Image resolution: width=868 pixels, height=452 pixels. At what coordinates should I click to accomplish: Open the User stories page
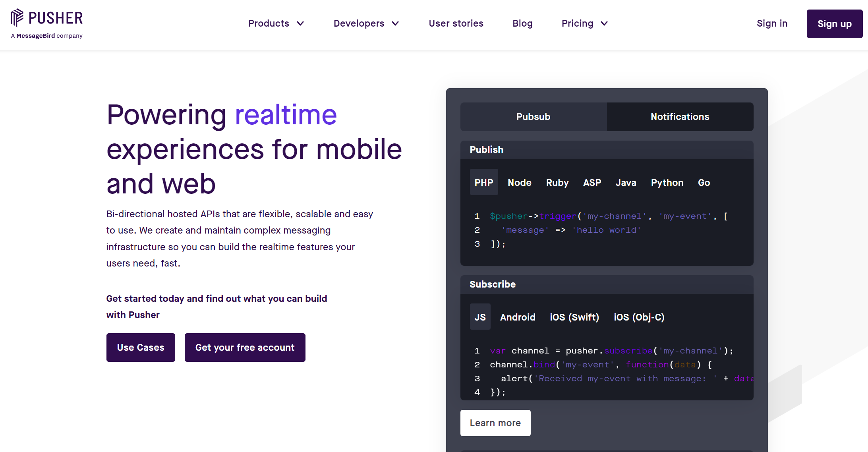[x=456, y=23]
